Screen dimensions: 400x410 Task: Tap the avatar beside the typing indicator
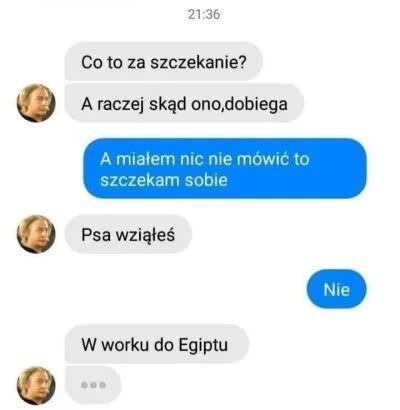tap(36, 386)
